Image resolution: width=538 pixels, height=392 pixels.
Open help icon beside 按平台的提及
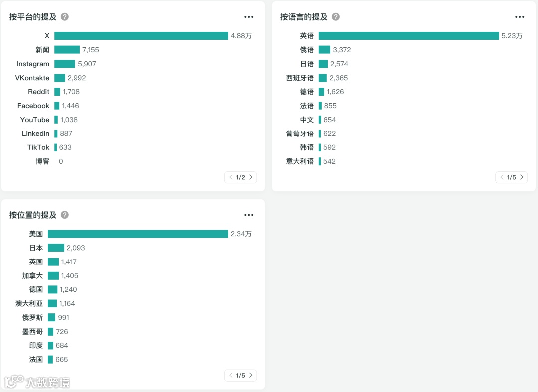click(64, 17)
